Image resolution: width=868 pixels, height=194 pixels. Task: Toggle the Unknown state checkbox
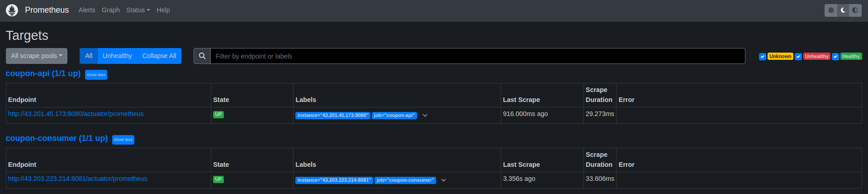click(x=763, y=57)
